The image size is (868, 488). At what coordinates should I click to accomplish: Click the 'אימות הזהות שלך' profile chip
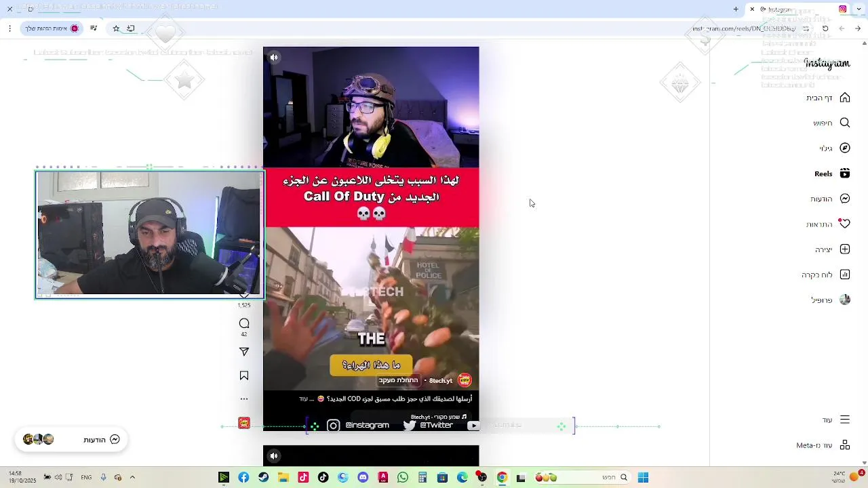pyautogui.click(x=52, y=28)
